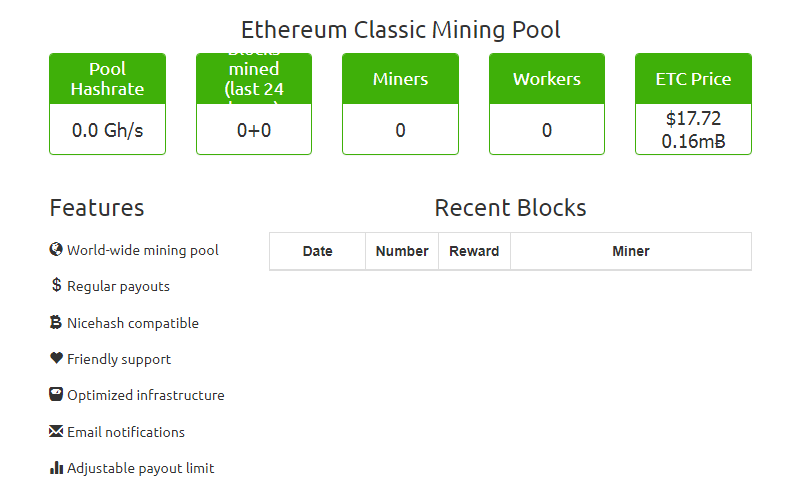Select the Pool Hashrate stat card header
The image size is (790, 485).
pos(107,79)
